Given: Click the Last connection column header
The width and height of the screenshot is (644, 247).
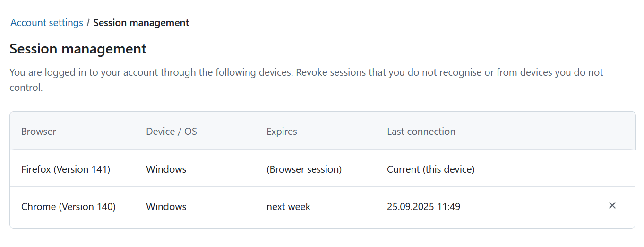Looking at the screenshot, I should [x=421, y=132].
